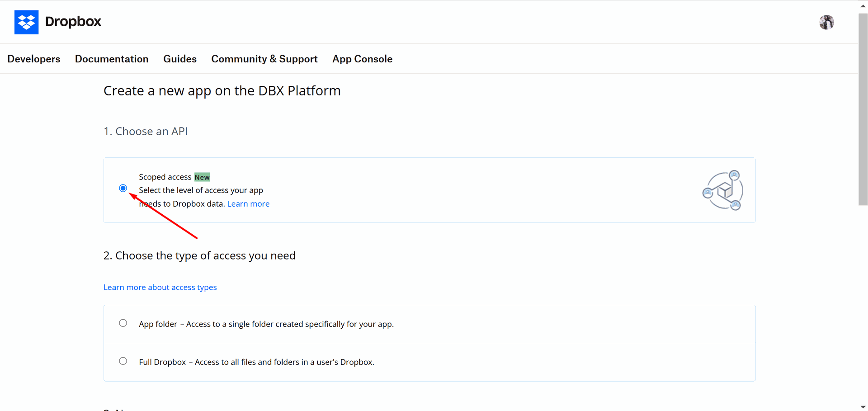The height and width of the screenshot is (411, 868).
Task: Open the Developers menu
Action: tap(34, 59)
